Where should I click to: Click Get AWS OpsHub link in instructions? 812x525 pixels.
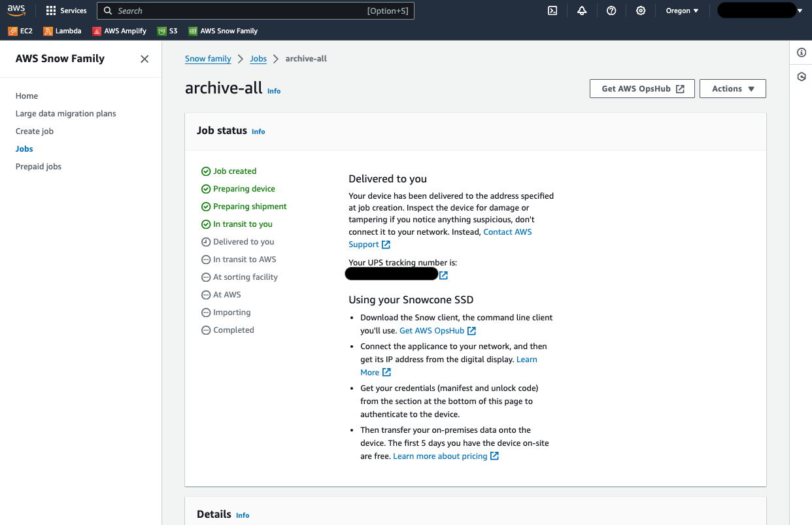[x=437, y=331]
